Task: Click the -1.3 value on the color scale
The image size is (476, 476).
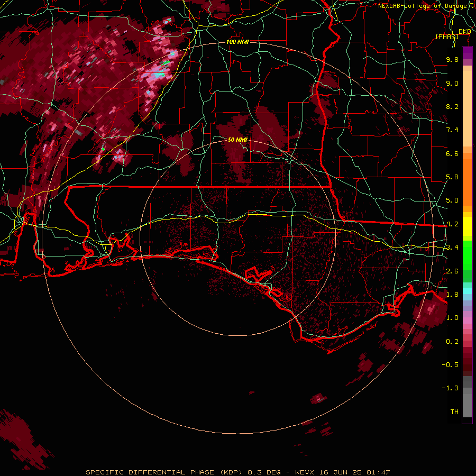Action: pyautogui.click(x=450, y=388)
